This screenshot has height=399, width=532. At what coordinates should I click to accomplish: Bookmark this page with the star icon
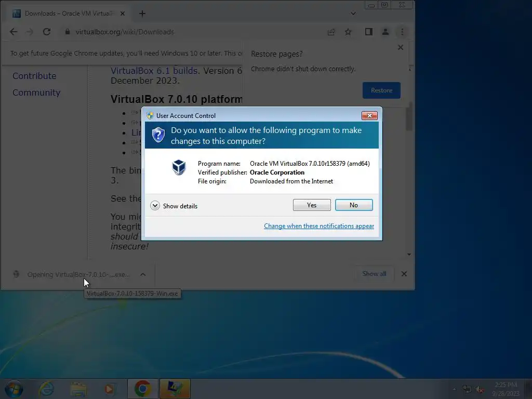tap(348, 32)
